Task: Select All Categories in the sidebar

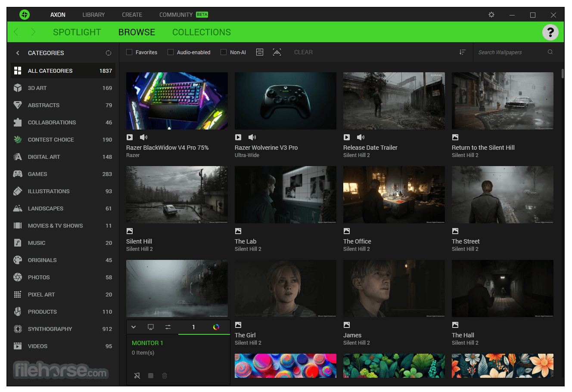Action: click(x=63, y=71)
